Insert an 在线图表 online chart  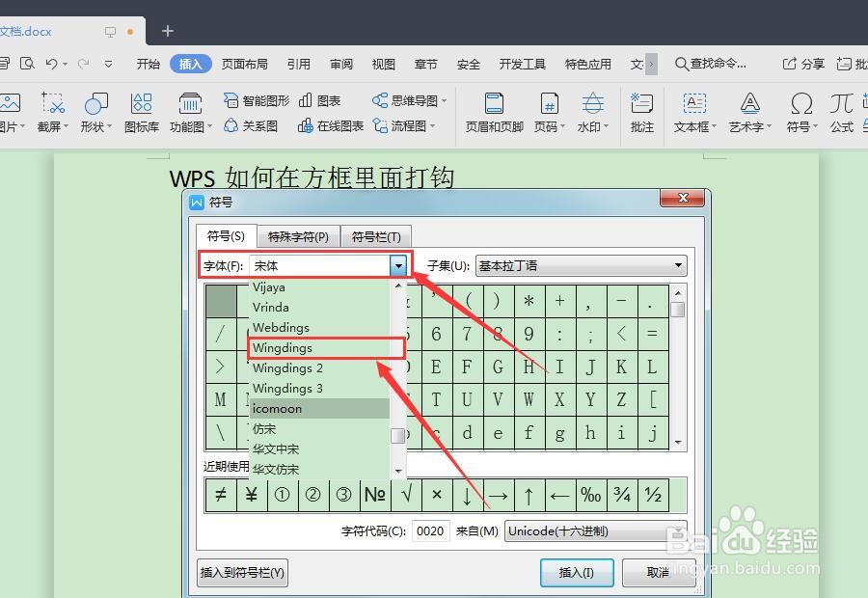pos(331,126)
